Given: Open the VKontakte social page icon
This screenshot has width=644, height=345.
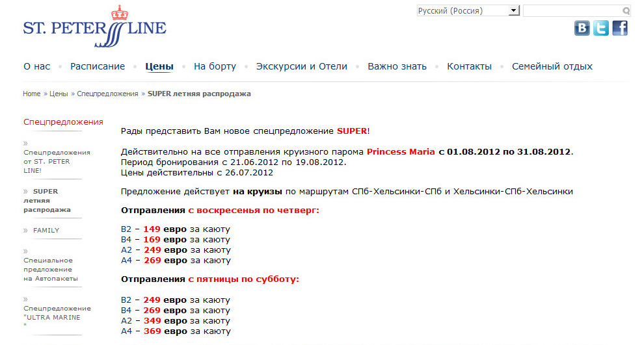Looking at the screenshot, I should coord(582,28).
